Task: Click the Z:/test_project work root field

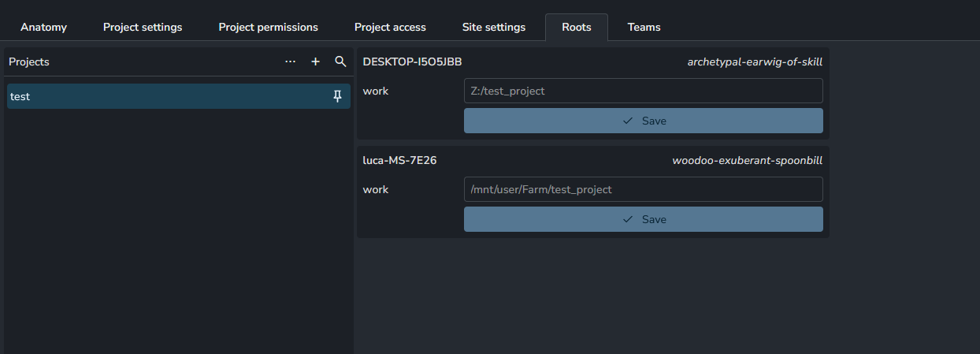Action: (x=643, y=91)
